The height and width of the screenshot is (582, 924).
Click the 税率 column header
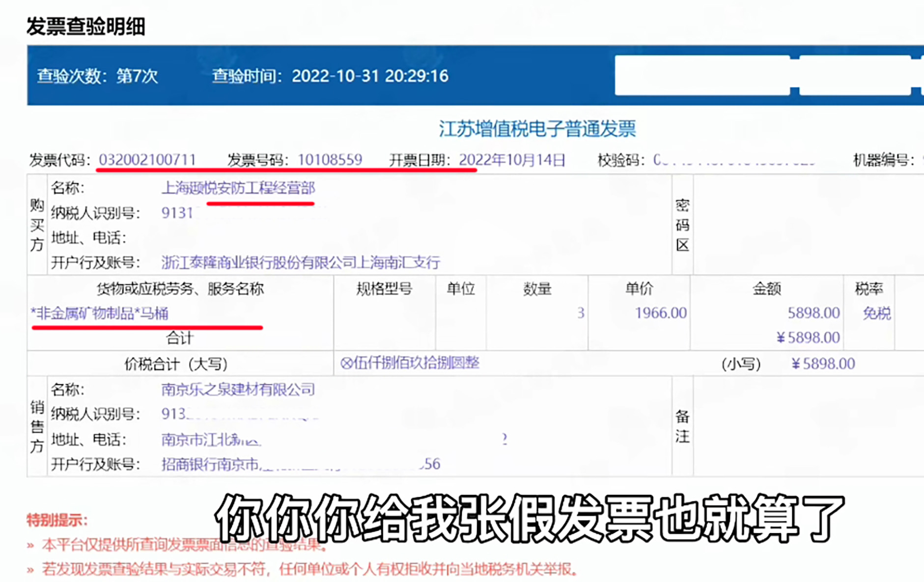(x=869, y=289)
